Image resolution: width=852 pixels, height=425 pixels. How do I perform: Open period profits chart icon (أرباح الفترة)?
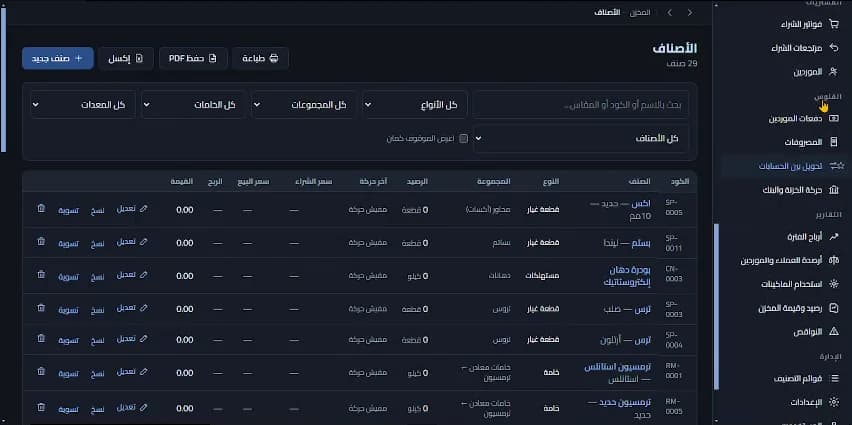click(x=834, y=236)
